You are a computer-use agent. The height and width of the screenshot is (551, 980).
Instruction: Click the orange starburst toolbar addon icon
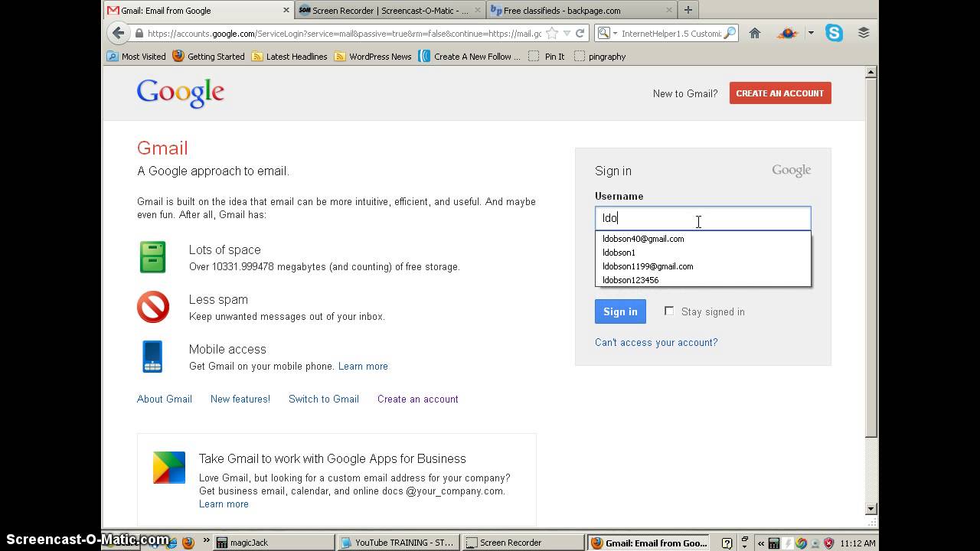pos(787,33)
